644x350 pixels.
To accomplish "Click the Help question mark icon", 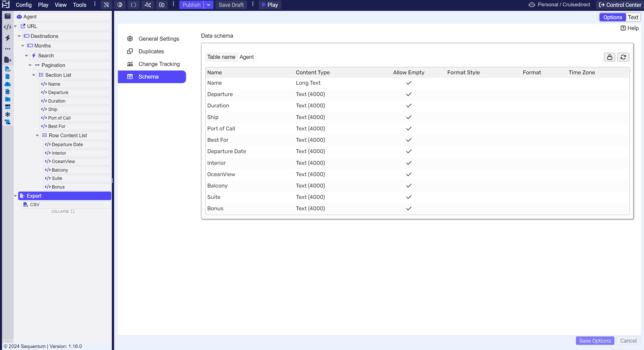I will tap(623, 28).
